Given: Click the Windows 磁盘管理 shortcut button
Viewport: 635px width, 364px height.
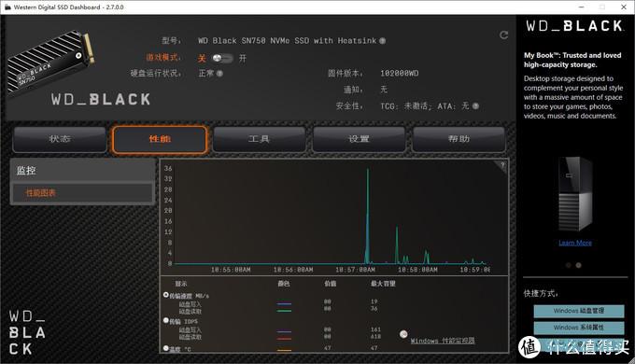Looking at the screenshot, I should pos(579,311).
